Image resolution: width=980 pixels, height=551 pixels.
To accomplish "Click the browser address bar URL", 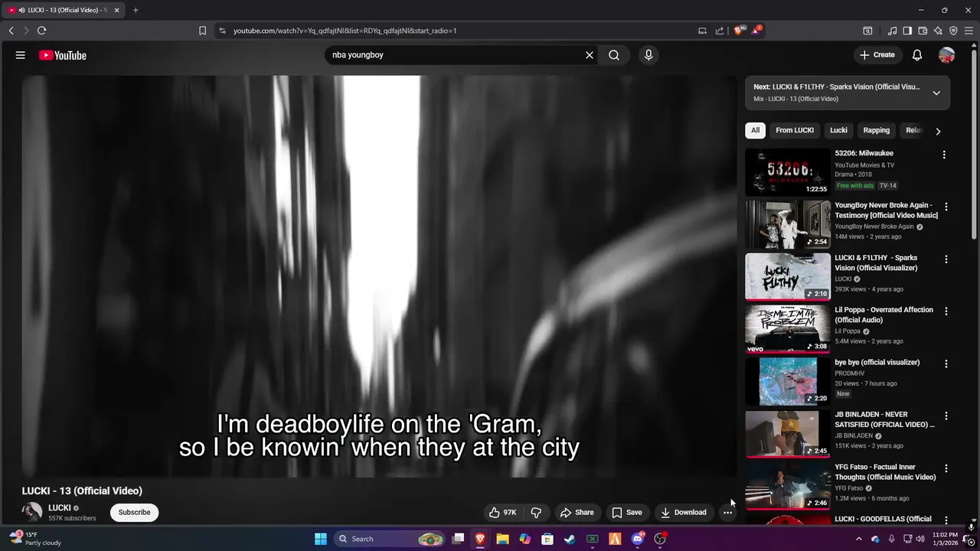I will [345, 31].
